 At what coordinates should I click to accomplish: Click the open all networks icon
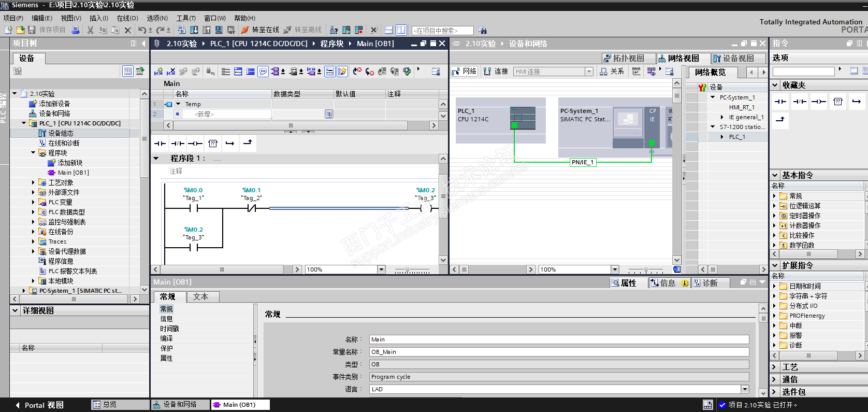(x=238, y=72)
